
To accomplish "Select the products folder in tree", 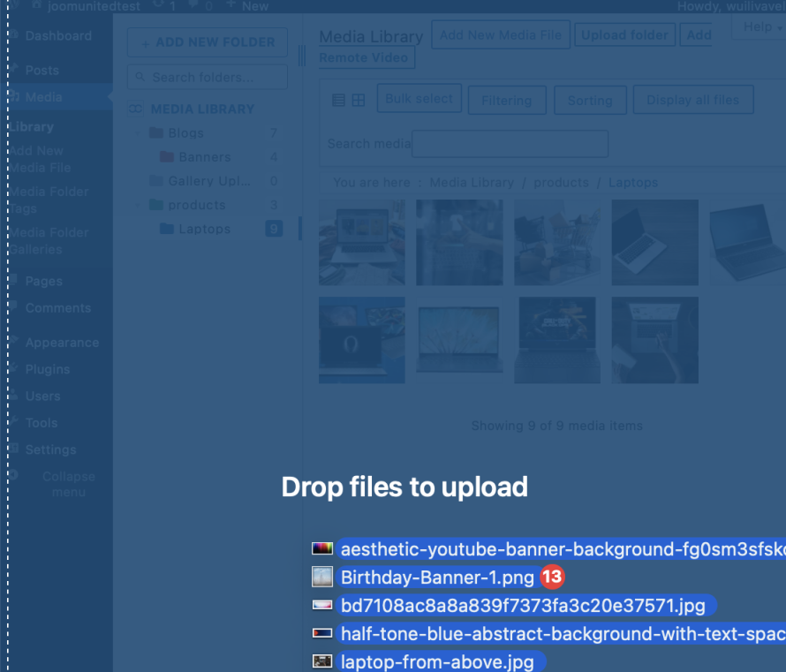I will click(x=196, y=205).
